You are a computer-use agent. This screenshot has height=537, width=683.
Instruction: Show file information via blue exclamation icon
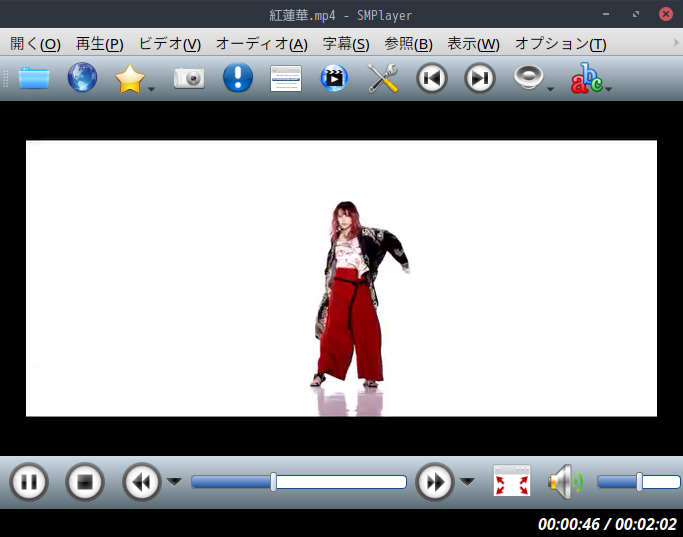(238, 78)
